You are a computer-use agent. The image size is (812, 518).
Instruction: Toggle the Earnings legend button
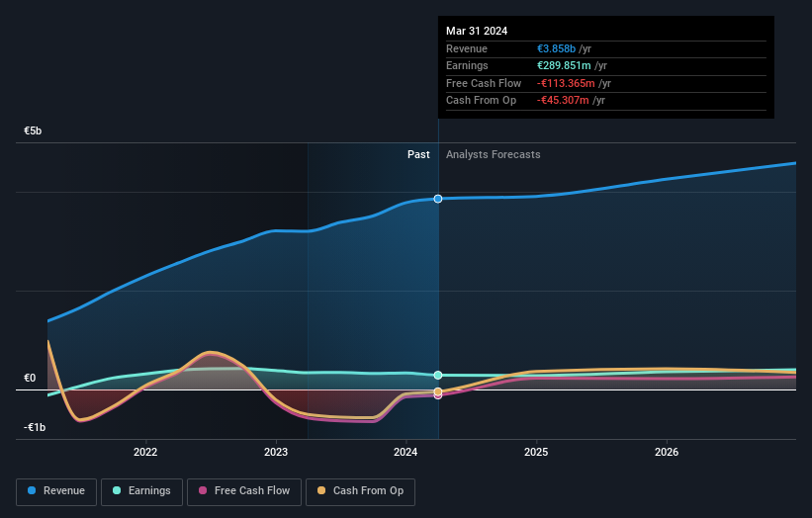(141, 491)
